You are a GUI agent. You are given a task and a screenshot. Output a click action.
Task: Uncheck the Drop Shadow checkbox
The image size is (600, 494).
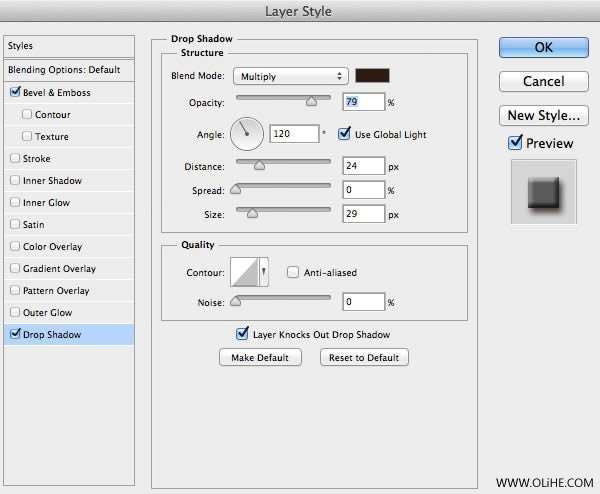(x=15, y=334)
